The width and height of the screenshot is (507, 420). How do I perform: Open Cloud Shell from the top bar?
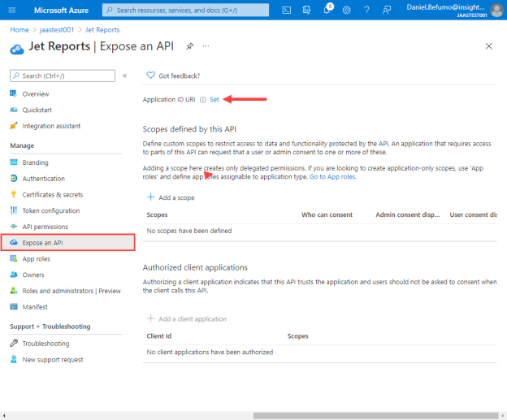click(287, 11)
